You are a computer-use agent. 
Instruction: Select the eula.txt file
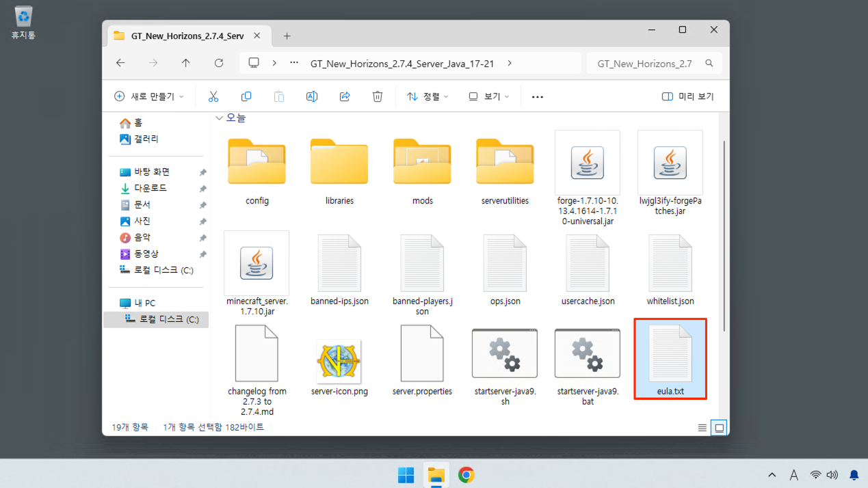[670, 359]
